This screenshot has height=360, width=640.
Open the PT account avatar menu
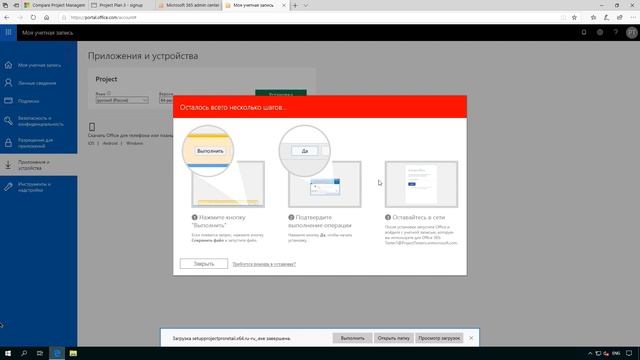[631, 33]
